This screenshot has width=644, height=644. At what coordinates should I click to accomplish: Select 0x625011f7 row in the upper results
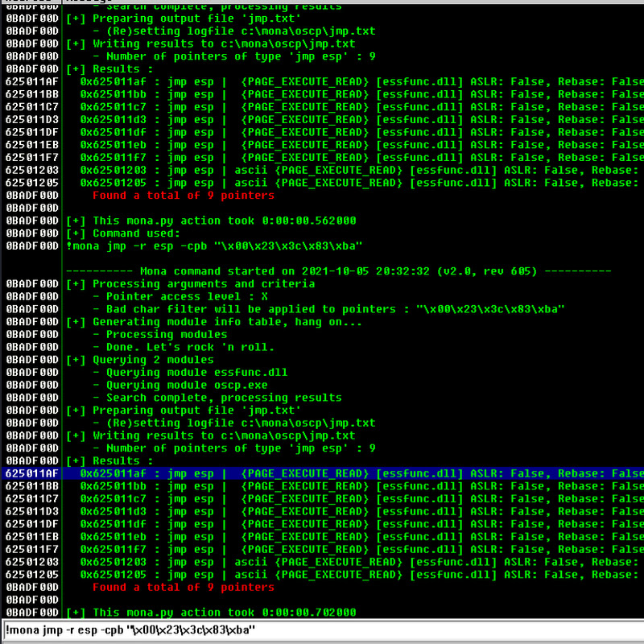pos(322,158)
